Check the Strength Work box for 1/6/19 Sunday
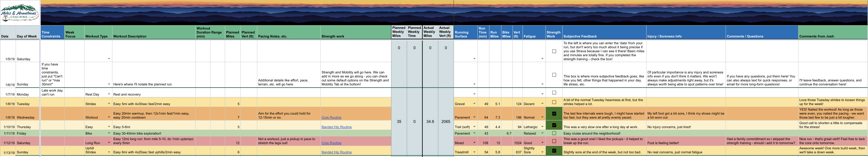 coord(554,75)
